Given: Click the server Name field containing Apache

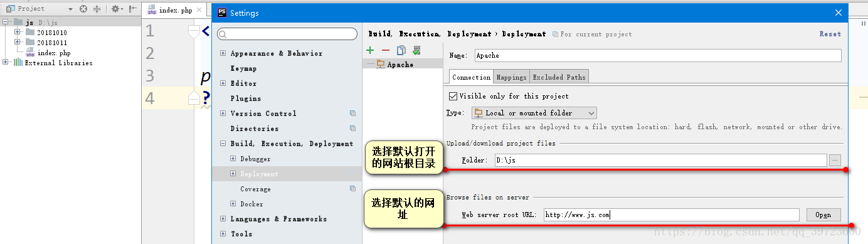Looking at the screenshot, I should point(658,55).
